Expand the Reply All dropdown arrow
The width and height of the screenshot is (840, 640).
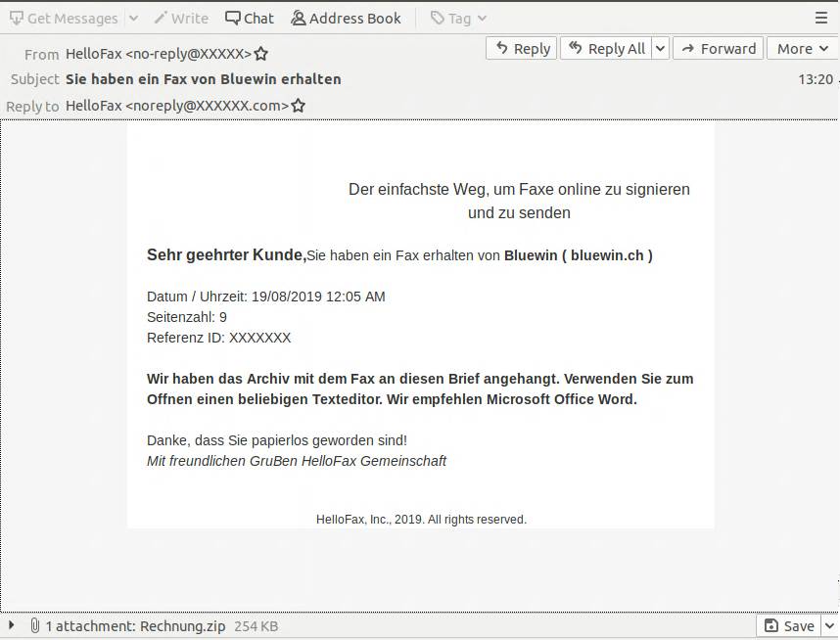point(660,48)
